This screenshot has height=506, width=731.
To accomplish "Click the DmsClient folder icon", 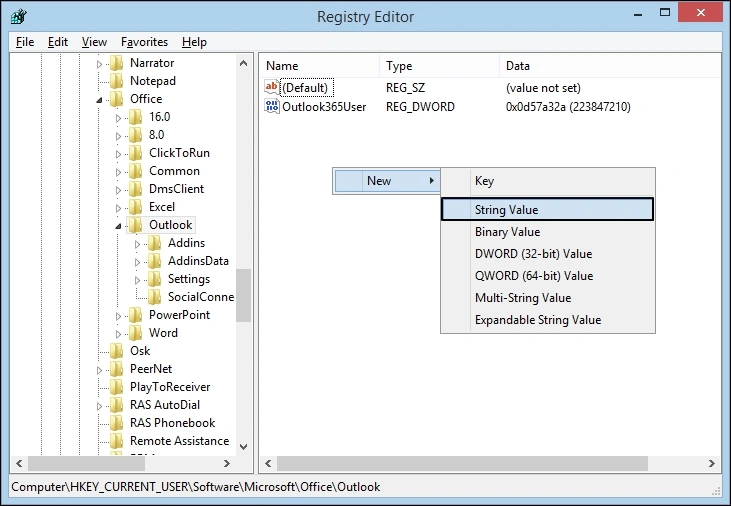I will click(x=135, y=189).
